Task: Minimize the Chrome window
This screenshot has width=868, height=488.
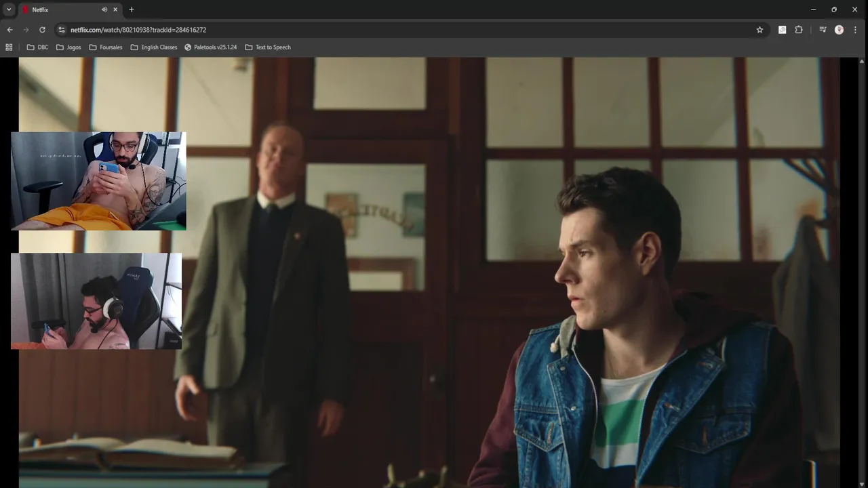Action: point(813,9)
